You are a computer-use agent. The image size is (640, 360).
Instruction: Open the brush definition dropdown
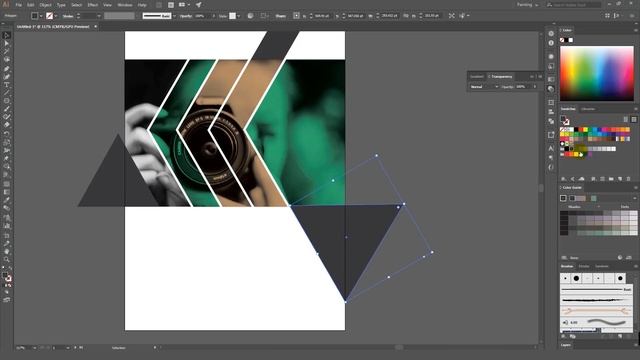(174, 16)
